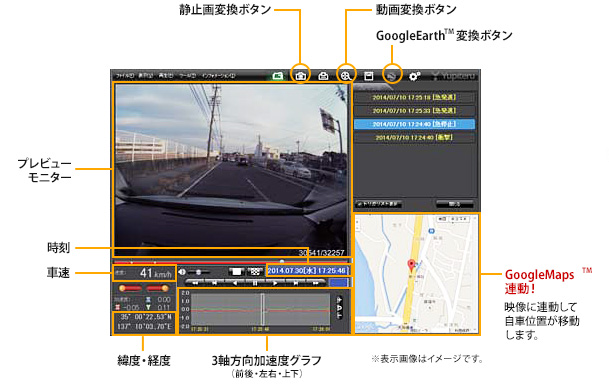Open the 再生 menu

166,76
